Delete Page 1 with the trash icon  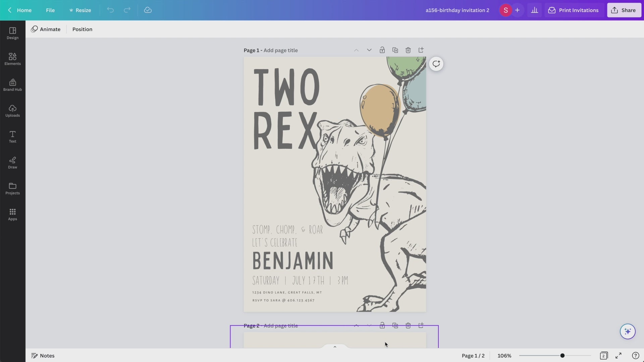408,50
